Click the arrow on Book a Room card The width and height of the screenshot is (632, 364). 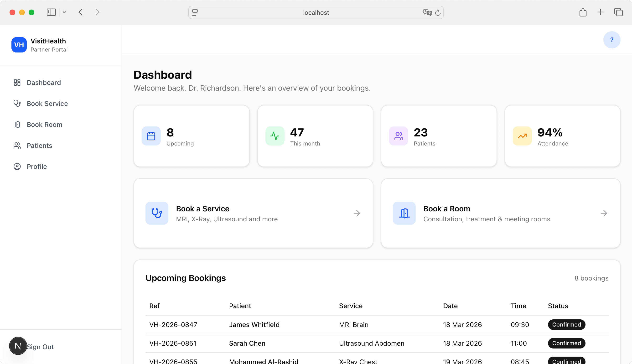tap(604, 213)
